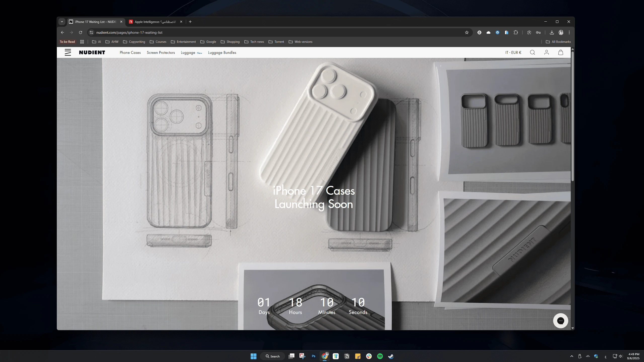644x362 pixels.
Task: Go back to previous page
Action: (x=62, y=32)
